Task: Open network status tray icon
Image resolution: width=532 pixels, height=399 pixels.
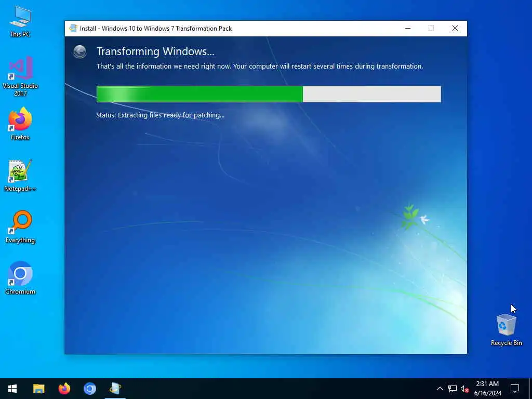Action: (x=453, y=389)
